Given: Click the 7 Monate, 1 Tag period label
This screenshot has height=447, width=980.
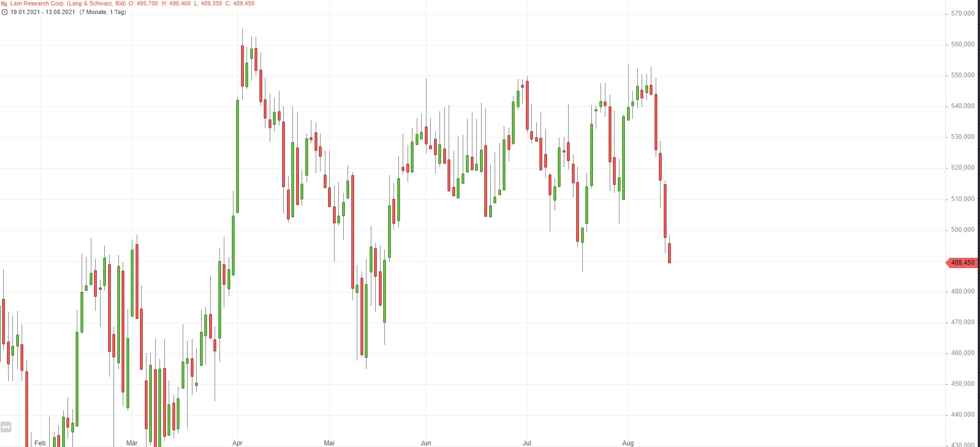Looking at the screenshot, I should tap(103, 12).
